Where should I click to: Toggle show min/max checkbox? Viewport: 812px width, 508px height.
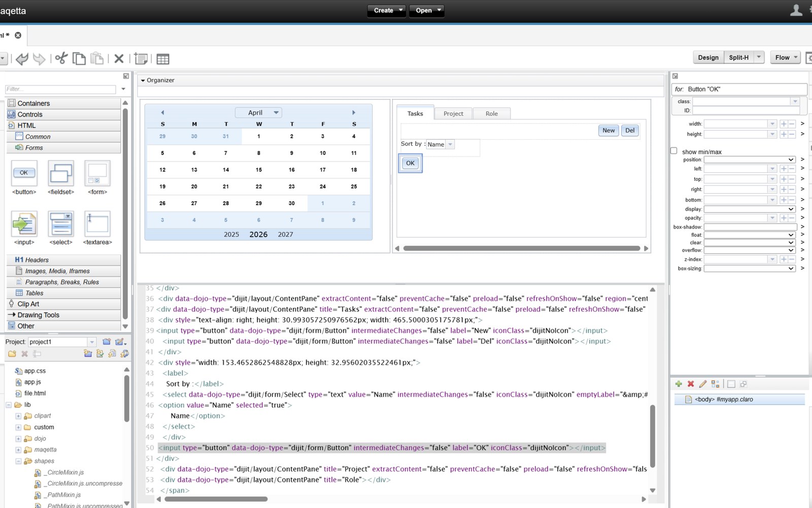click(674, 151)
